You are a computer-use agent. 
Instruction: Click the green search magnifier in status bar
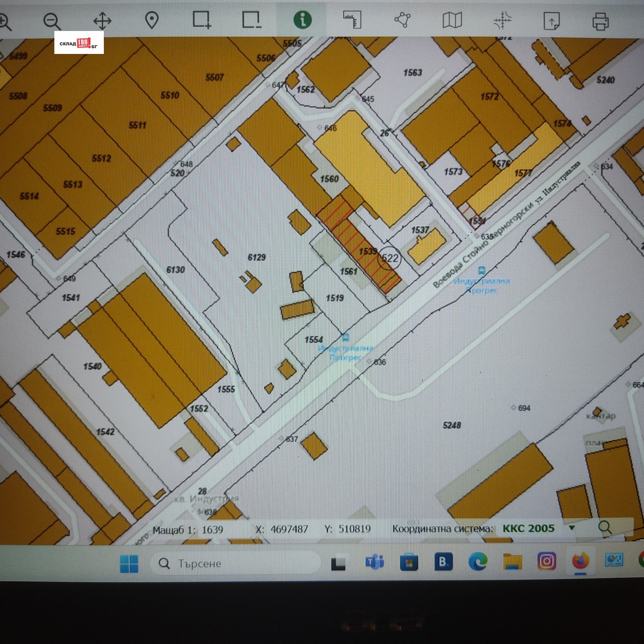point(605,527)
